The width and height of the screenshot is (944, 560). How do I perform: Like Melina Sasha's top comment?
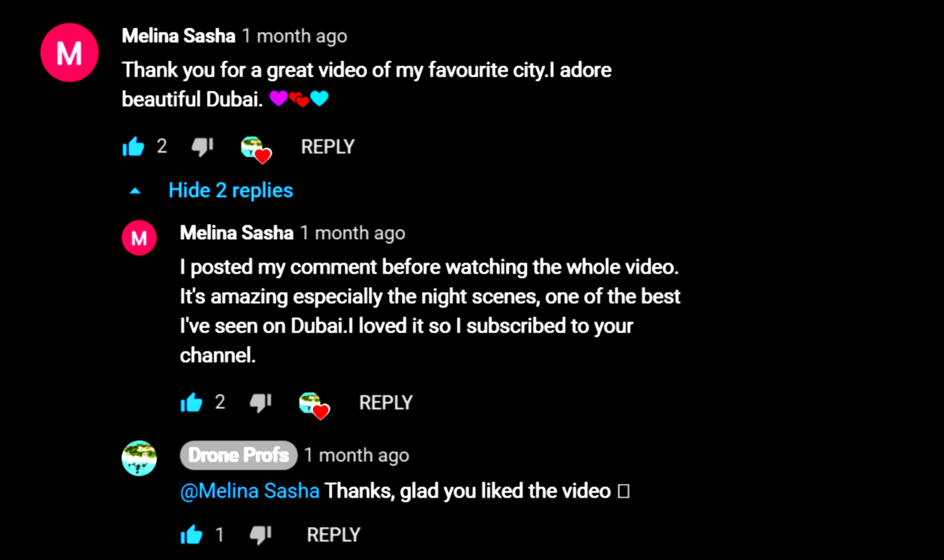click(x=133, y=146)
